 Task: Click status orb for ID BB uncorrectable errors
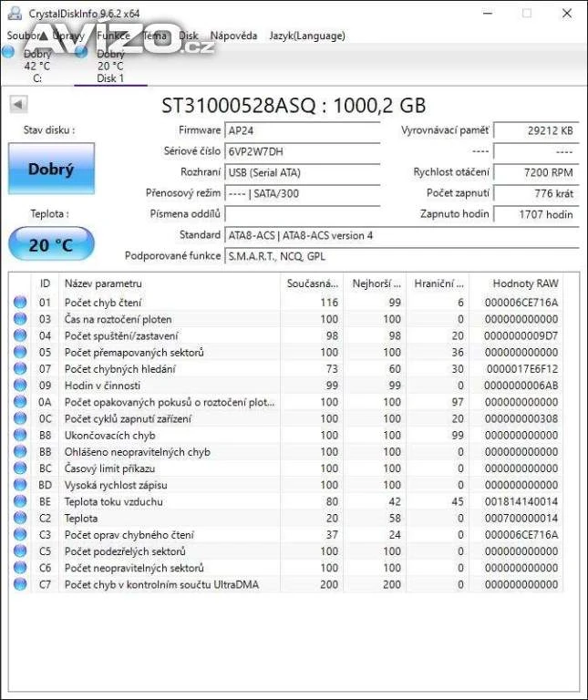[x=20, y=451]
